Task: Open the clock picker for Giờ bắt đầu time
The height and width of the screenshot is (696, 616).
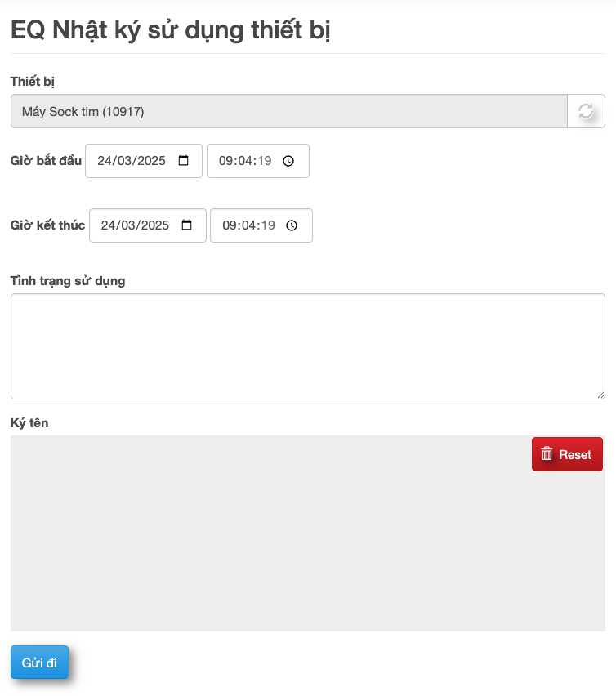Action: click(x=288, y=161)
